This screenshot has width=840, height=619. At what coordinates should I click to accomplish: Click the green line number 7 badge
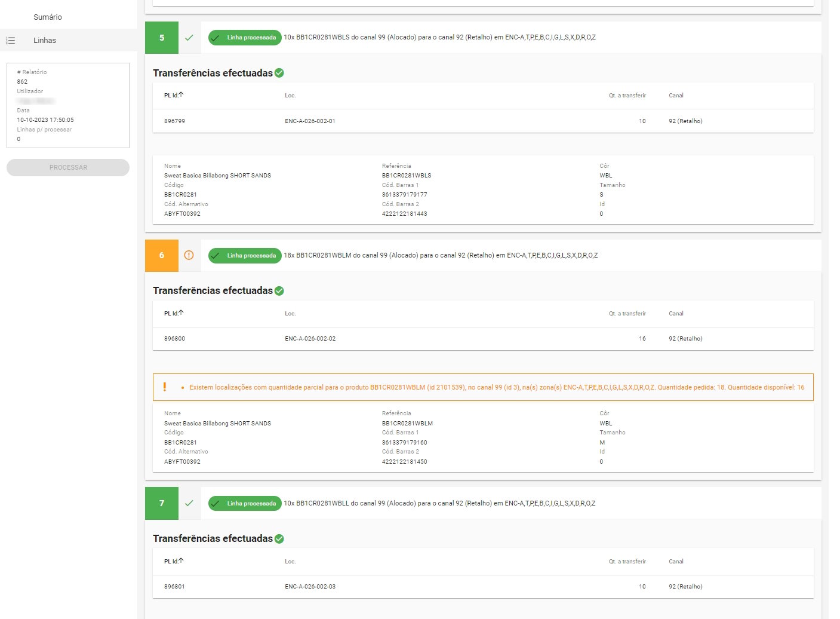[162, 504]
